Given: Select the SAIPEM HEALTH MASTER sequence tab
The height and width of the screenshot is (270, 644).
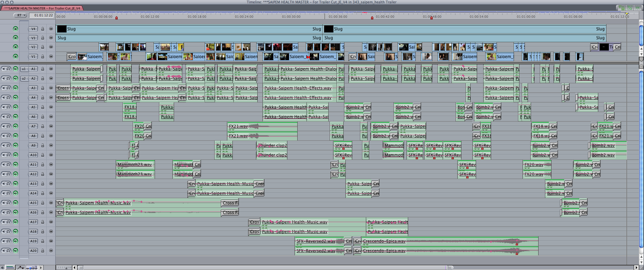Looking at the screenshot, I should pos(42,8).
